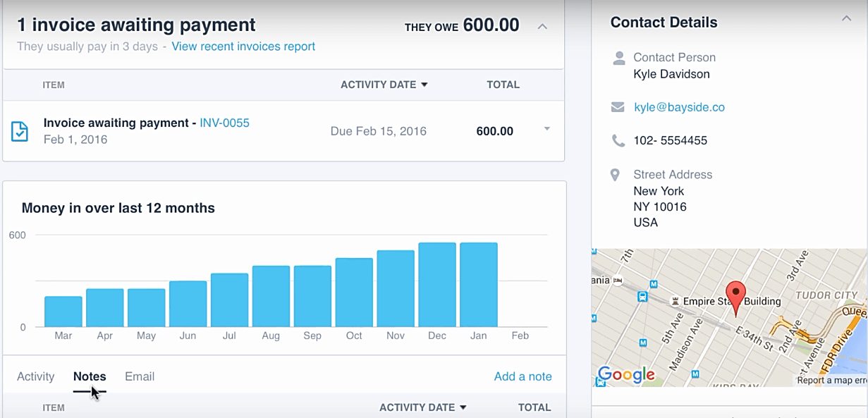Click the phone number 102- 5554455
The image size is (868, 418).
[x=670, y=140]
